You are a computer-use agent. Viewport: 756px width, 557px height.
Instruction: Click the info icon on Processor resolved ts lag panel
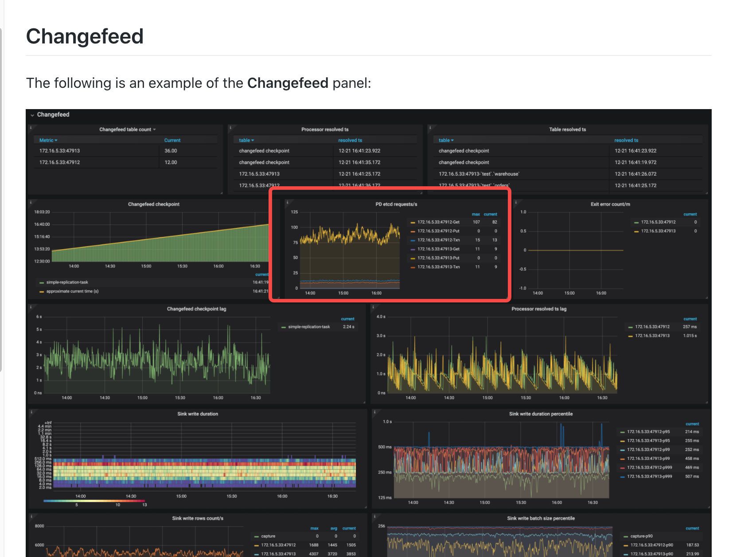point(372,307)
